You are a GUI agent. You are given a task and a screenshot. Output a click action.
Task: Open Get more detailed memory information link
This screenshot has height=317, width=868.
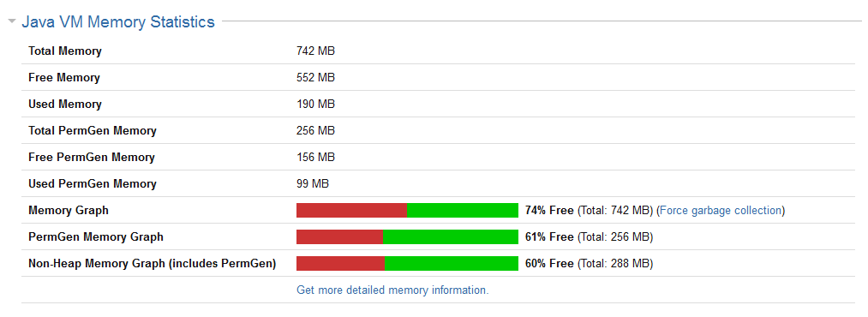tap(392, 290)
